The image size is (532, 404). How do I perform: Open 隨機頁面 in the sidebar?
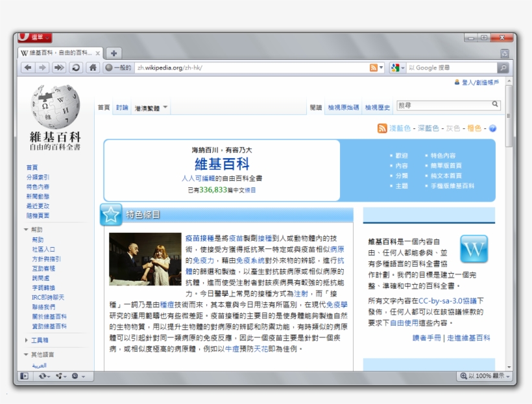pyautogui.click(x=38, y=215)
